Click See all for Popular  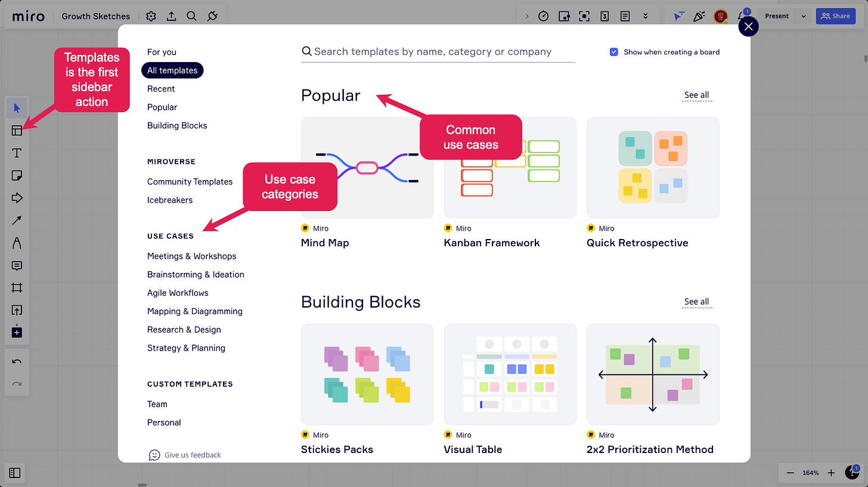click(696, 95)
